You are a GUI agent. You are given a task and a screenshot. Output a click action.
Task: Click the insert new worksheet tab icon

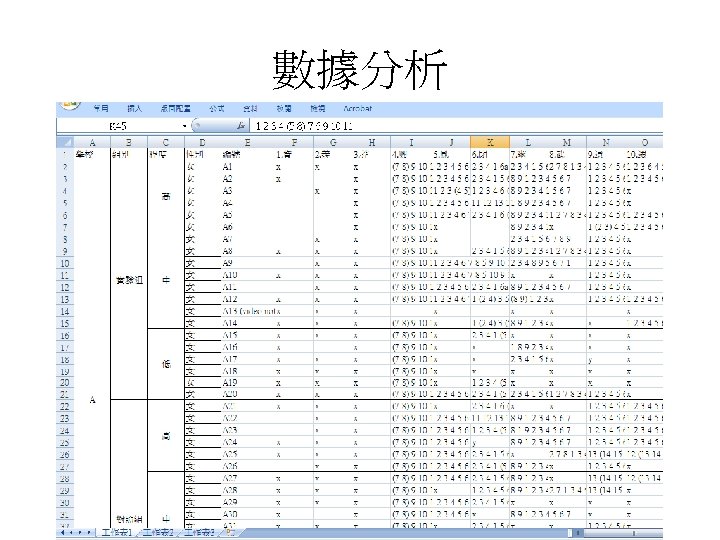click(231, 532)
